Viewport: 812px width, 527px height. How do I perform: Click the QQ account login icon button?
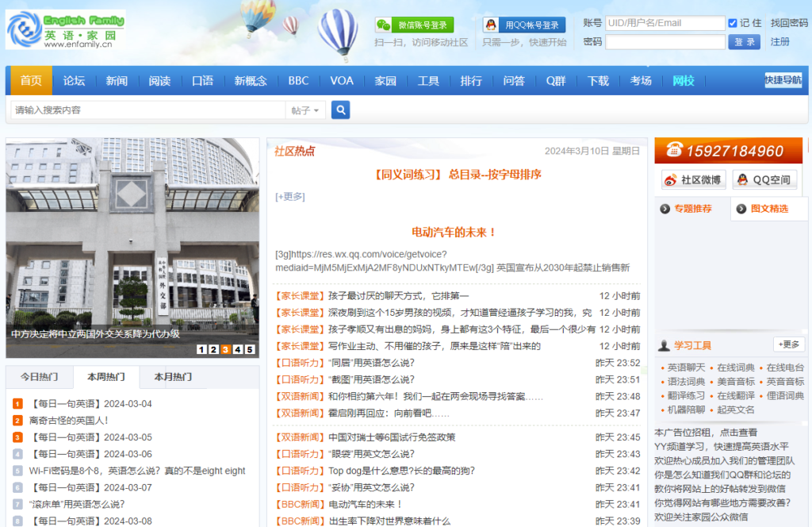tap(524, 25)
